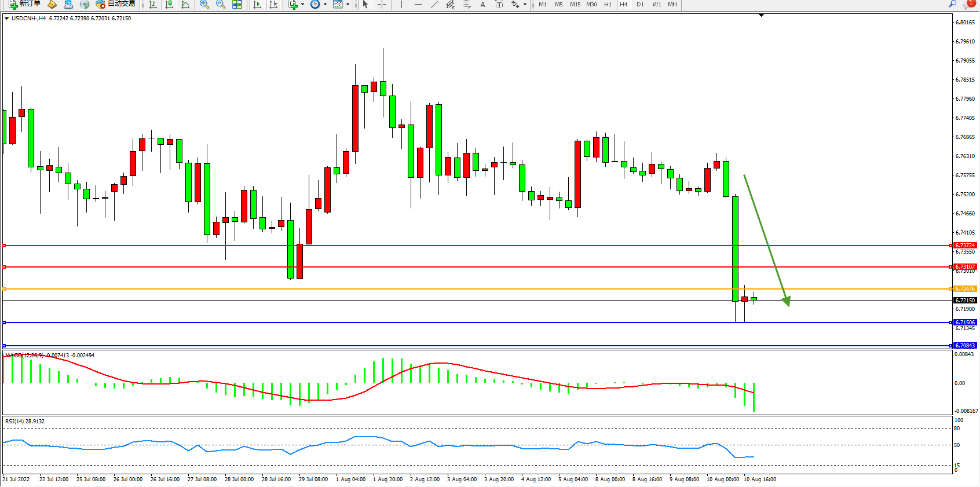Select the vertical line drawing tool
The width and height of the screenshot is (980, 487).
pyautogui.click(x=401, y=4)
